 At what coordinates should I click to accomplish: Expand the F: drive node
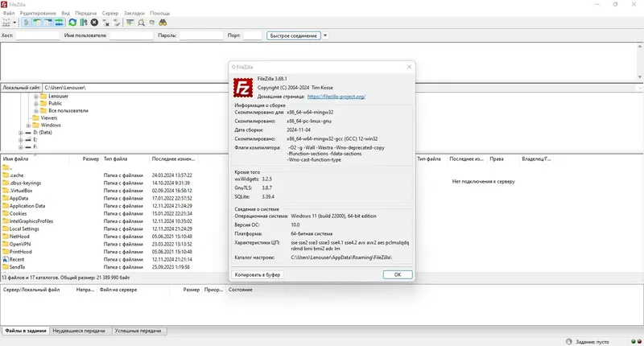(21, 147)
